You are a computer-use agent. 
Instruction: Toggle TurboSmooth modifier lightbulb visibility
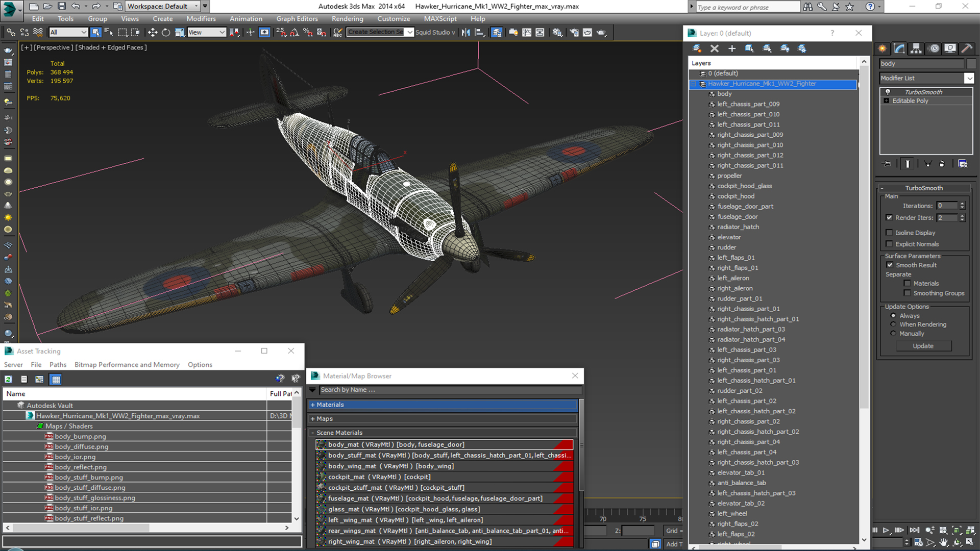coord(888,92)
